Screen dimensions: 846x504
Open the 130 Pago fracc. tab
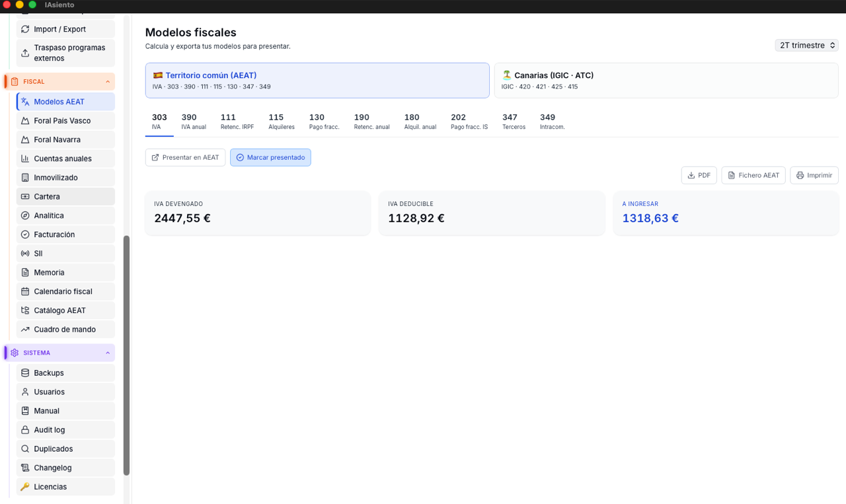pyautogui.click(x=324, y=122)
